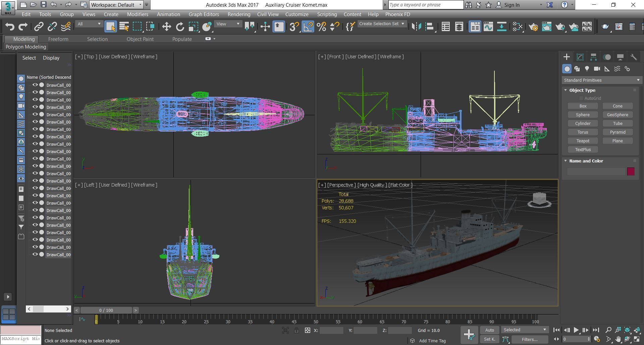Image resolution: width=644 pixels, height=345 pixels.
Task: Open the Modifiers menu
Action: point(138,14)
